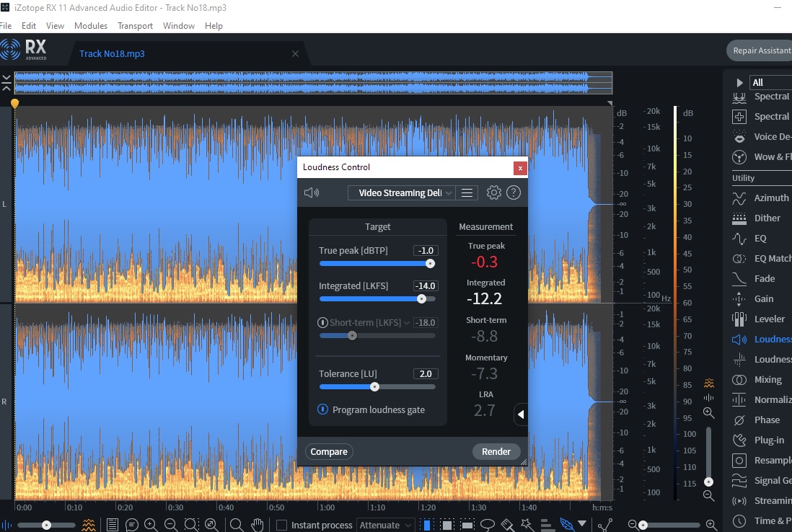
Task: Open the Window menu
Action: [x=179, y=26]
